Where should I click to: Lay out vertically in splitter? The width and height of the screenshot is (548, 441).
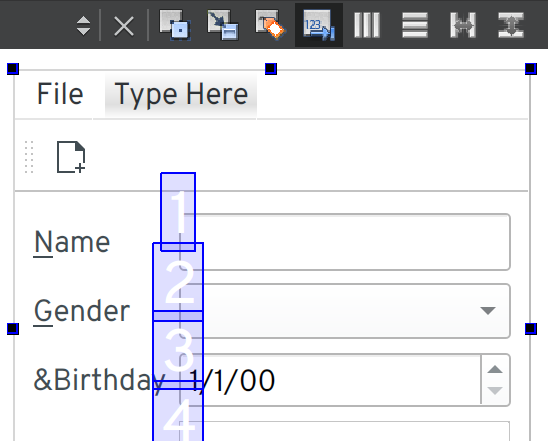pyautogui.click(x=511, y=25)
